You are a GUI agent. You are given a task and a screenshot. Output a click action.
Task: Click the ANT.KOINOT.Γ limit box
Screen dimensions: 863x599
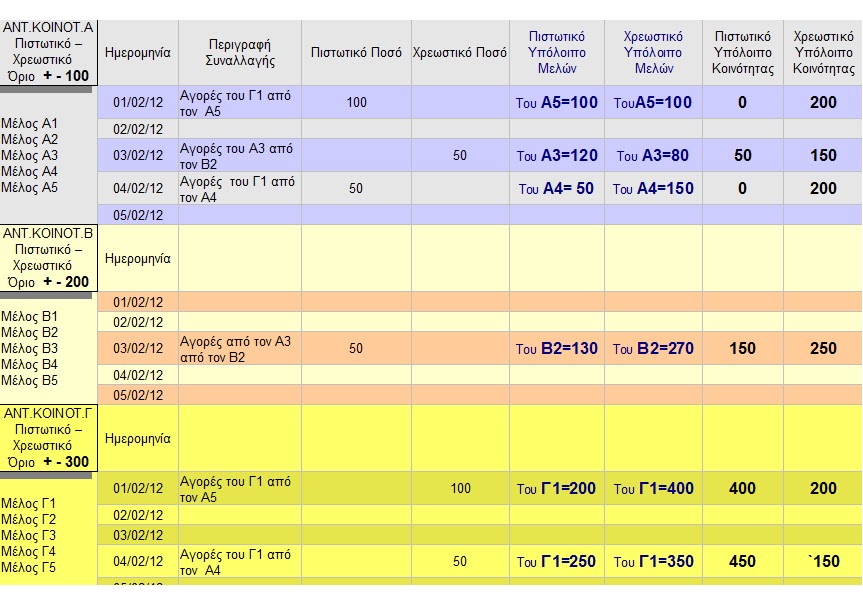tap(48, 438)
